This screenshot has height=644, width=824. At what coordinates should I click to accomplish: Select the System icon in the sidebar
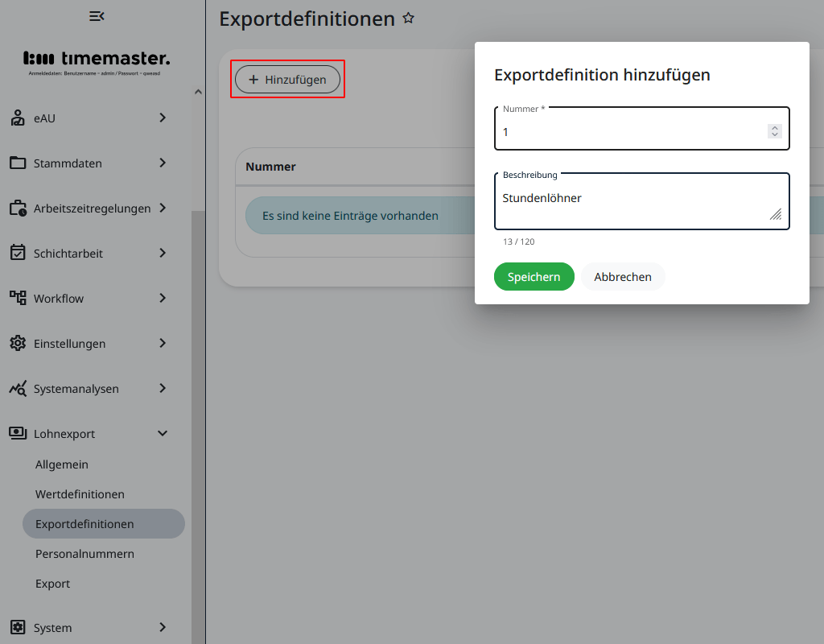tap(18, 627)
